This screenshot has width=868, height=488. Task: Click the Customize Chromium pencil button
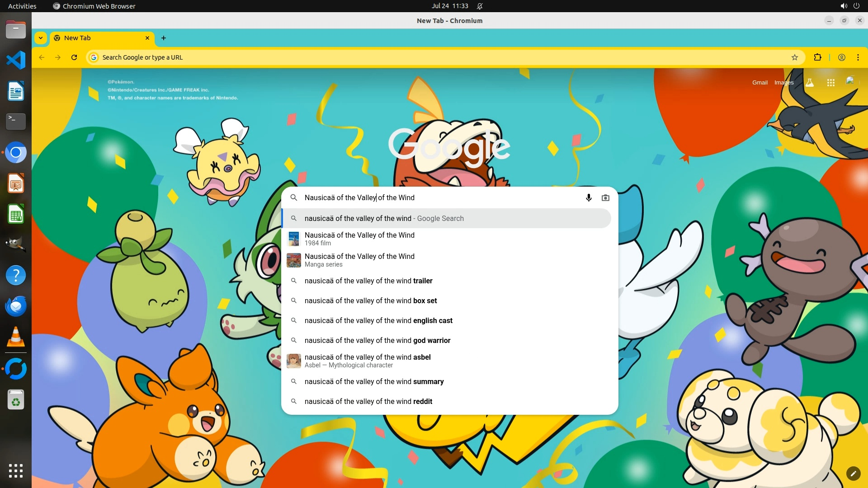pos(853,473)
